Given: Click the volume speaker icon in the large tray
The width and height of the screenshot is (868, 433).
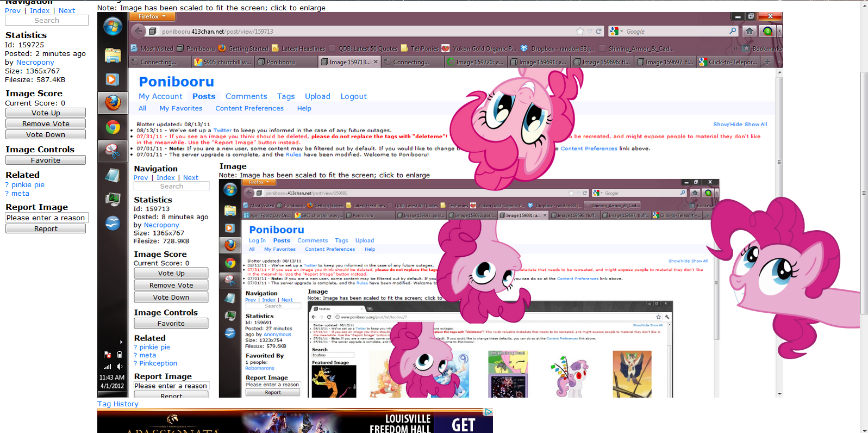Looking at the screenshot, I should [120, 366].
